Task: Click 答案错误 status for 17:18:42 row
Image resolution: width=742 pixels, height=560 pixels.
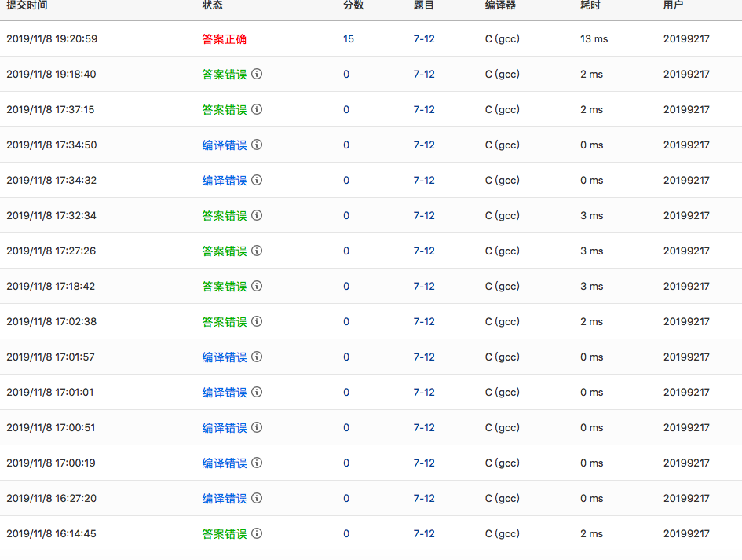Action: pyautogui.click(x=225, y=287)
